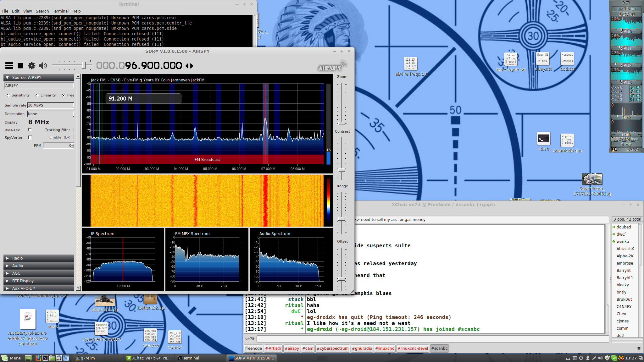Open the volume control in system tray
This screenshot has height=362, width=644.
600,358
